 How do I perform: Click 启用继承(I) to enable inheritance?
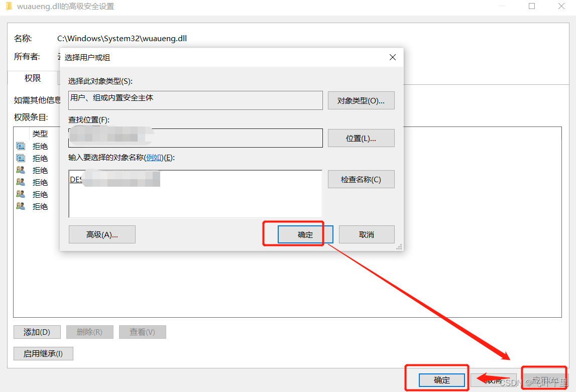coord(43,354)
